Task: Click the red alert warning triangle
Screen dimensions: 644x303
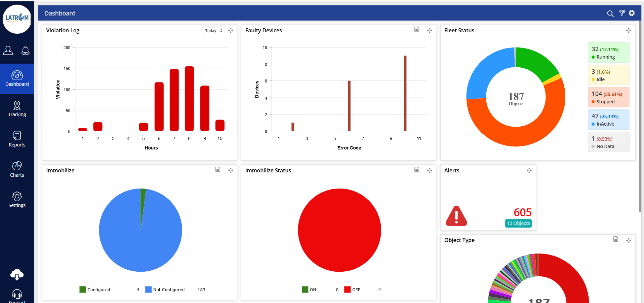Action: [x=456, y=216]
